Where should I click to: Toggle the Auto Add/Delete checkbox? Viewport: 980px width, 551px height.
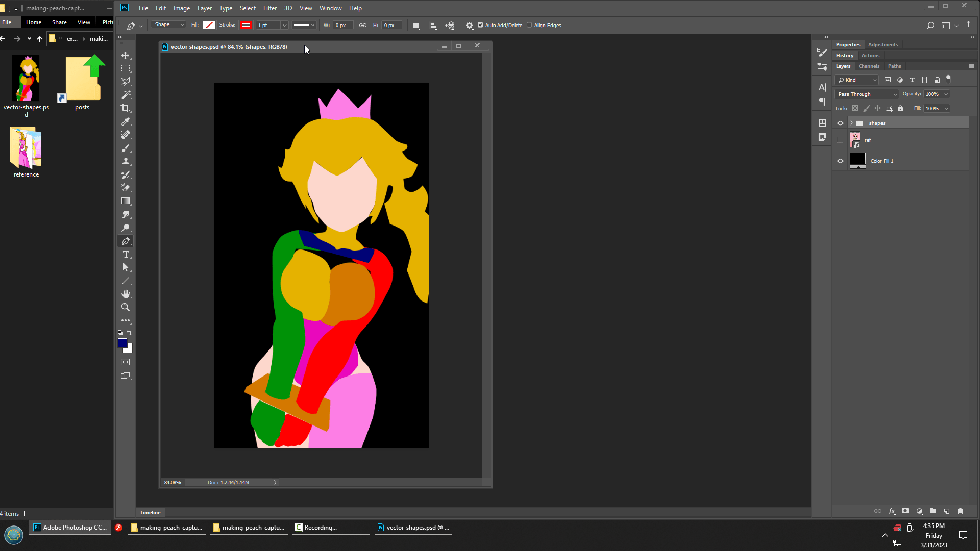pyautogui.click(x=480, y=25)
